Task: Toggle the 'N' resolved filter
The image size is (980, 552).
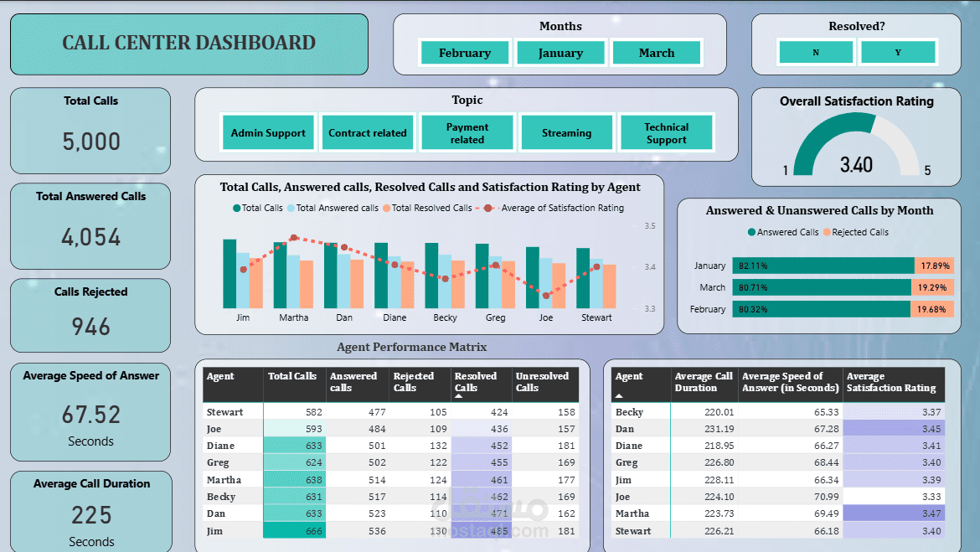Action: 816,51
